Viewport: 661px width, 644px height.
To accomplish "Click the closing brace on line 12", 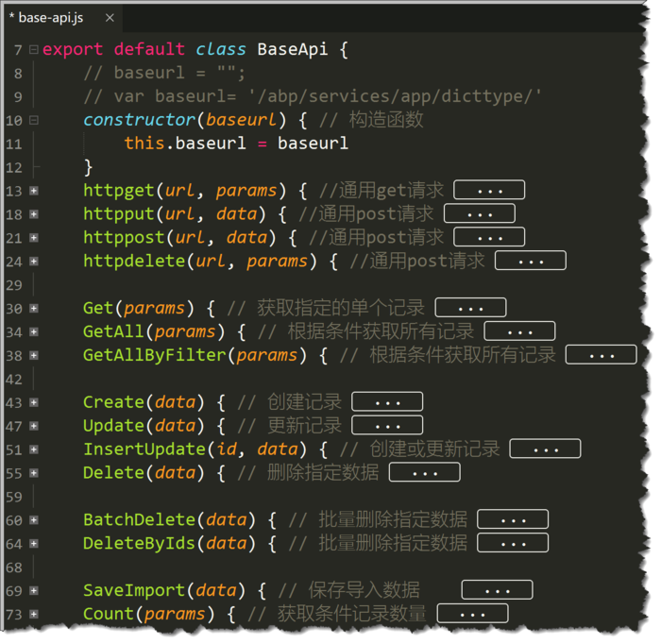I will point(88,167).
